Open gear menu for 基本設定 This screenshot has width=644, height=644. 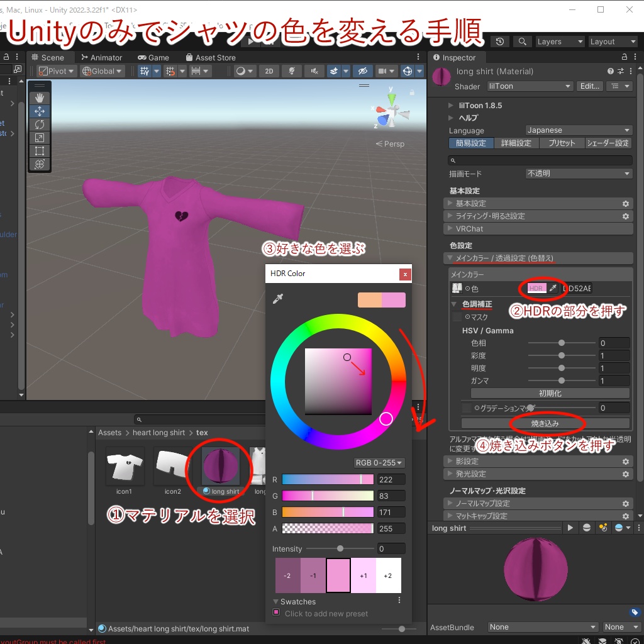click(626, 204)
